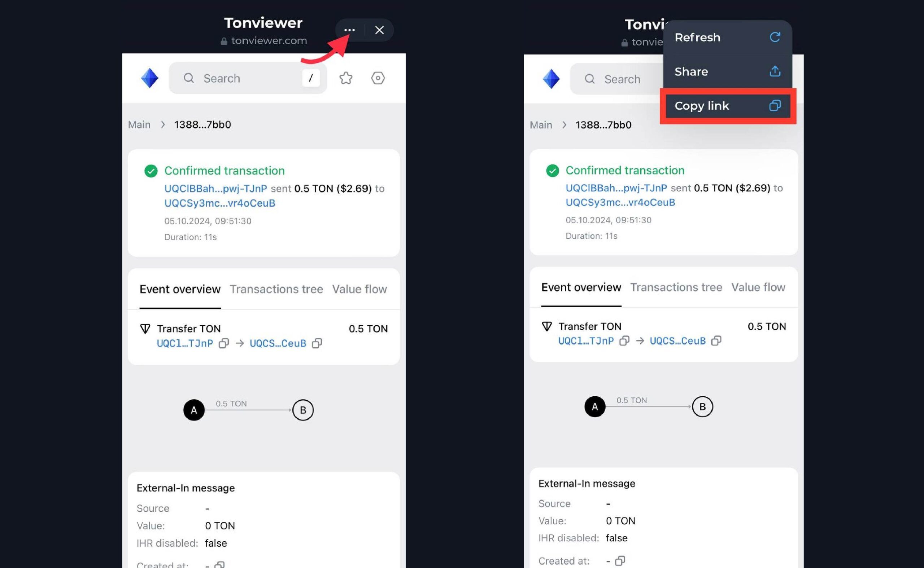Click the Share icon in dropdown
The height and width of the screenshot is (568, 924).
pyautogui.click(x=776, y=71)
